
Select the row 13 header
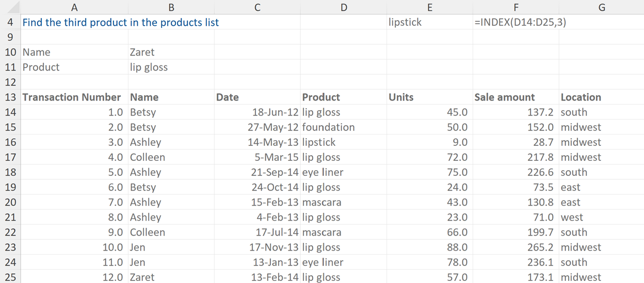[10, 97]
